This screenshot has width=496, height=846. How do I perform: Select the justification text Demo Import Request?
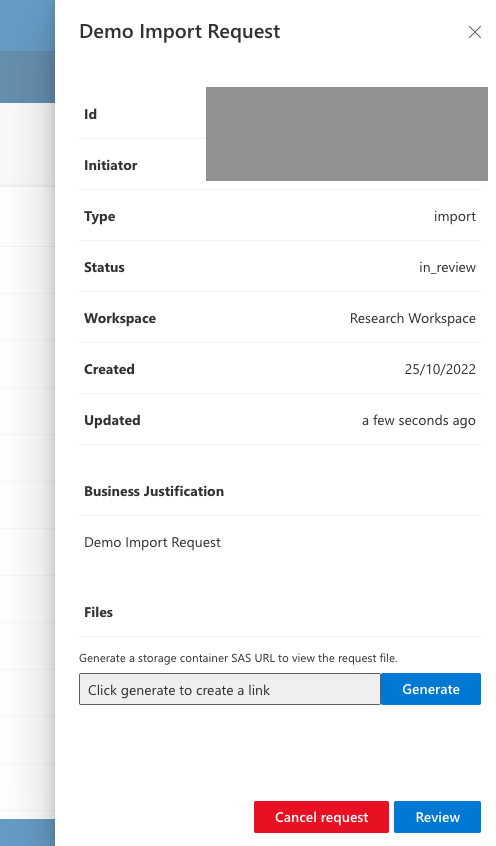click(x=152, y=542)
